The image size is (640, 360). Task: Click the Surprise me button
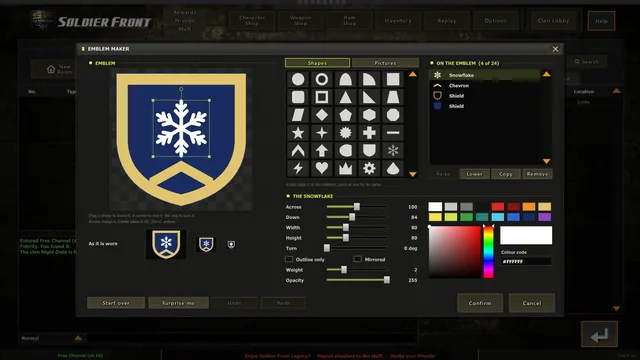178,303
